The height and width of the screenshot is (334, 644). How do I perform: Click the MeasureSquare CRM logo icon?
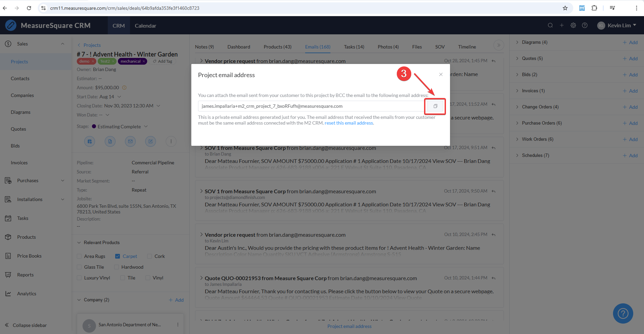(x=11, y=25)
